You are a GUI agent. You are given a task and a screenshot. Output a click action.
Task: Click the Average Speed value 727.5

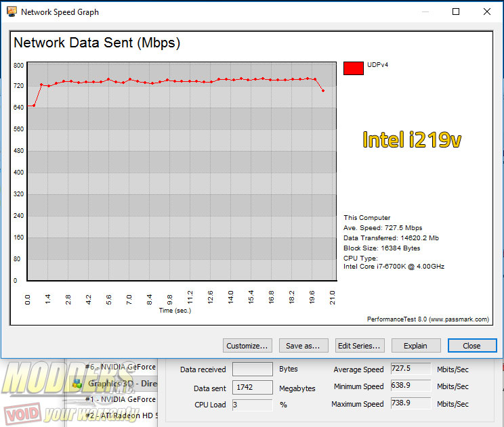coord(411,369)
